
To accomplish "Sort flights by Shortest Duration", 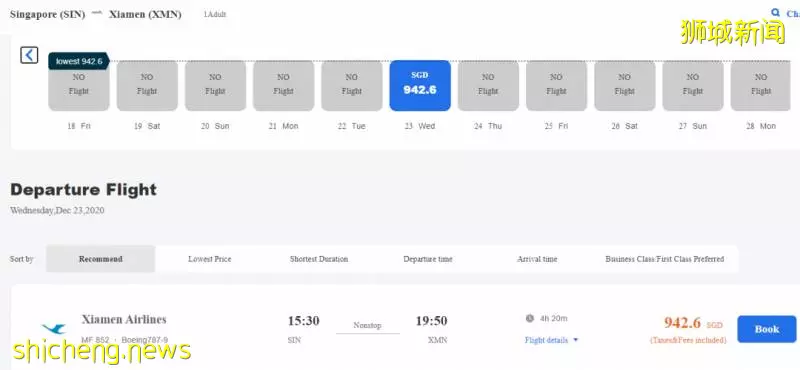I will click(x=319, y=259).
